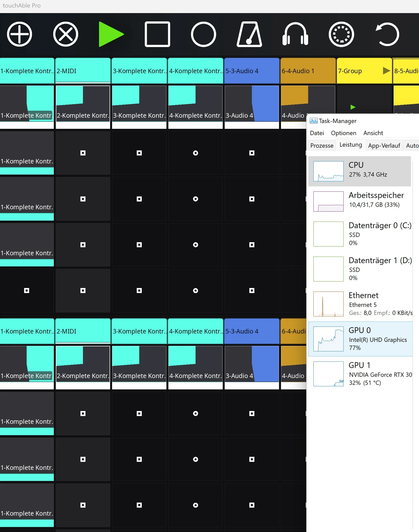Click the first 4-Komplete Kontr. record circle slot
The height and width of the screenshot is (532, 419).
click(x=196, y=153)
